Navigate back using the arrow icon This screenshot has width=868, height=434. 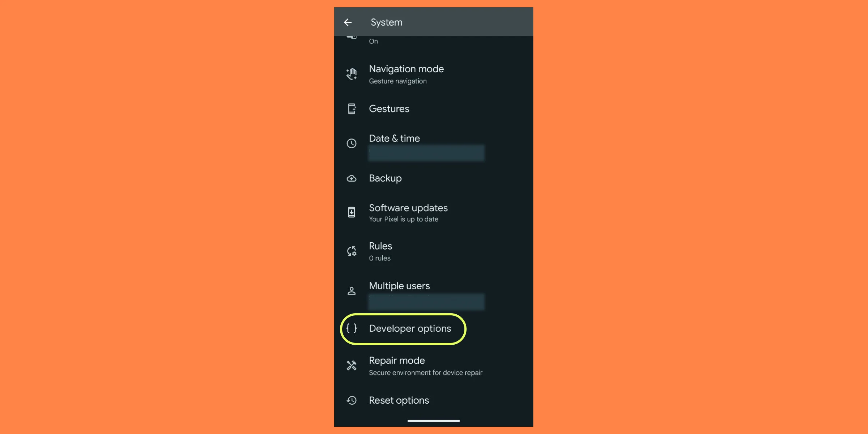click(x=348, y=22)
